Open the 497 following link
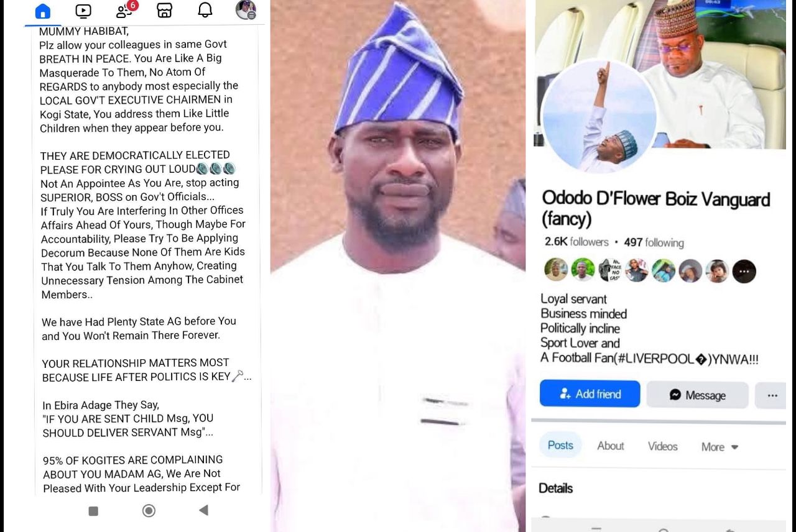The image size is (796, 532). 654,242
